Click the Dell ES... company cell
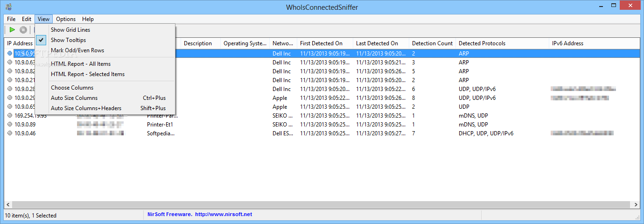 [283, 133]
